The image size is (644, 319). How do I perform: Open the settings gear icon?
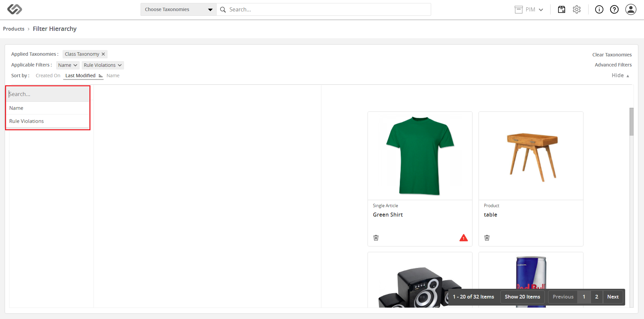pos(577,9)
